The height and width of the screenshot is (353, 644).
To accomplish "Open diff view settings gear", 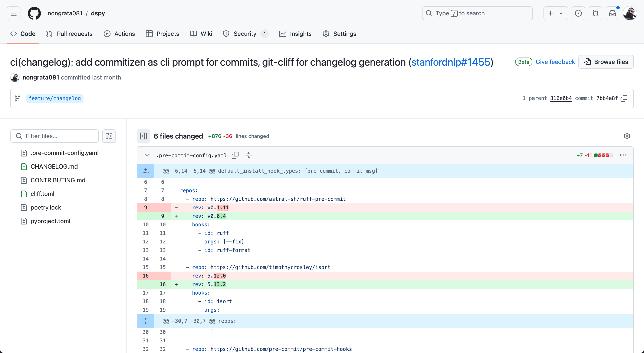I will point(627,136).
